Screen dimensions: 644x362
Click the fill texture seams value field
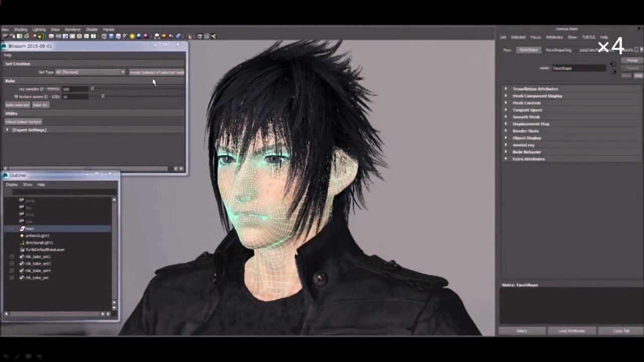coord(74,96)
